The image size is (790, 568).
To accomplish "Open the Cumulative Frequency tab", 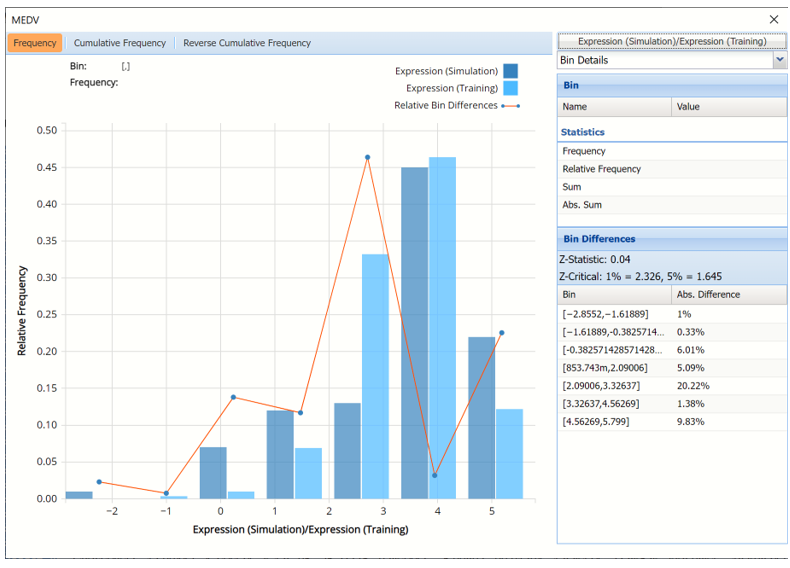I will coord(119,43).
